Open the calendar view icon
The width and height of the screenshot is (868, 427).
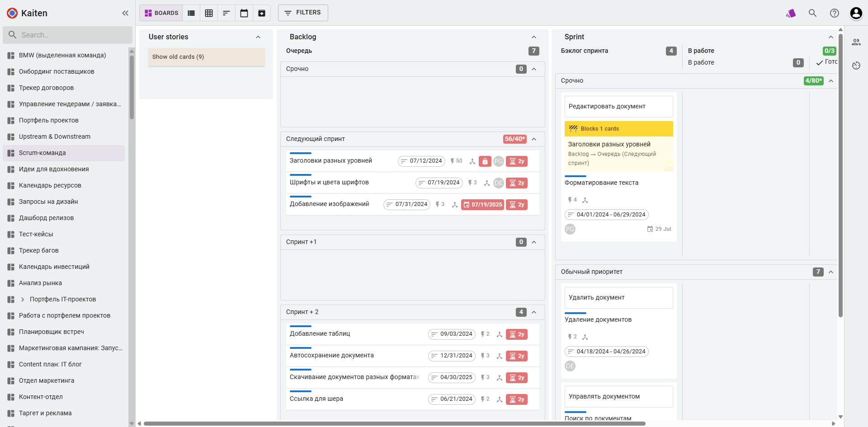pos(244,13)
